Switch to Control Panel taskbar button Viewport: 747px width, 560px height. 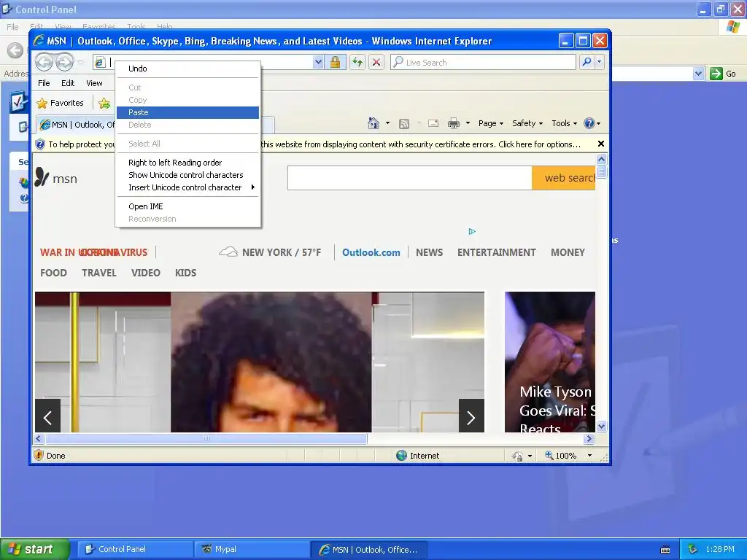tap(136, 549)
